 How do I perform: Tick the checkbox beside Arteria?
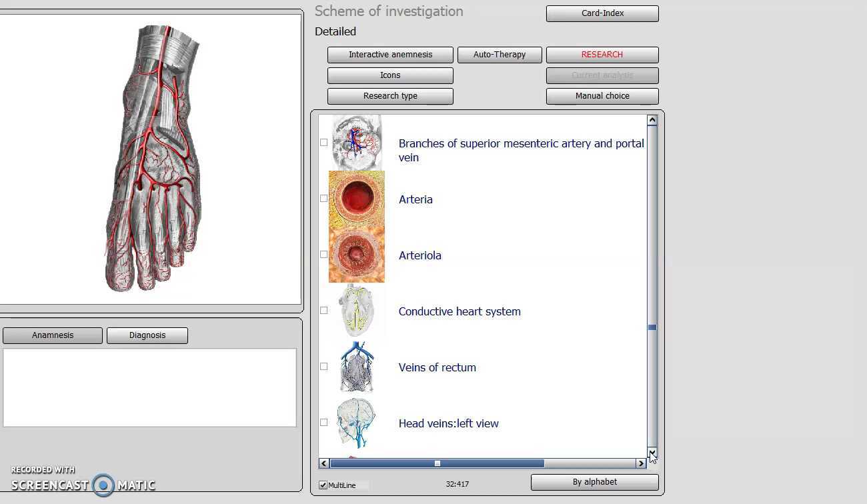pyautogui.click(x=324, y=199)
